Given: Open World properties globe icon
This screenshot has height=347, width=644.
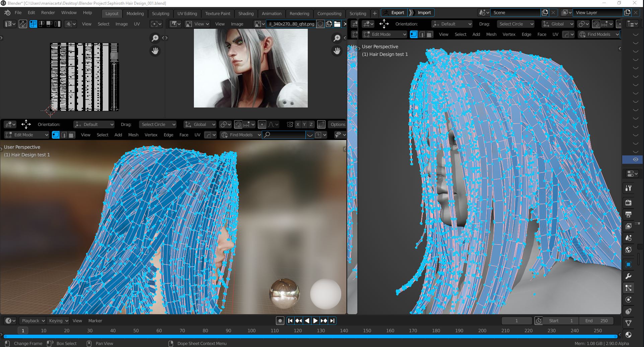Looking at the screenshot, I should (628, 250).
